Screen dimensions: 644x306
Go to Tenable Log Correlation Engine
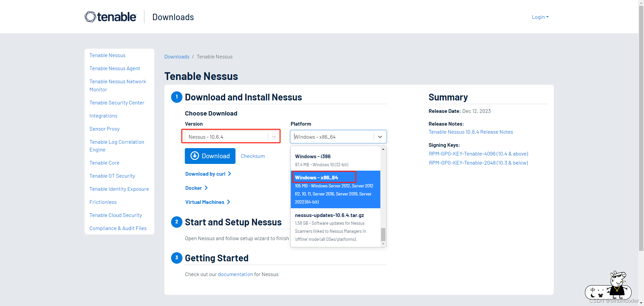[x=117, y=146]
